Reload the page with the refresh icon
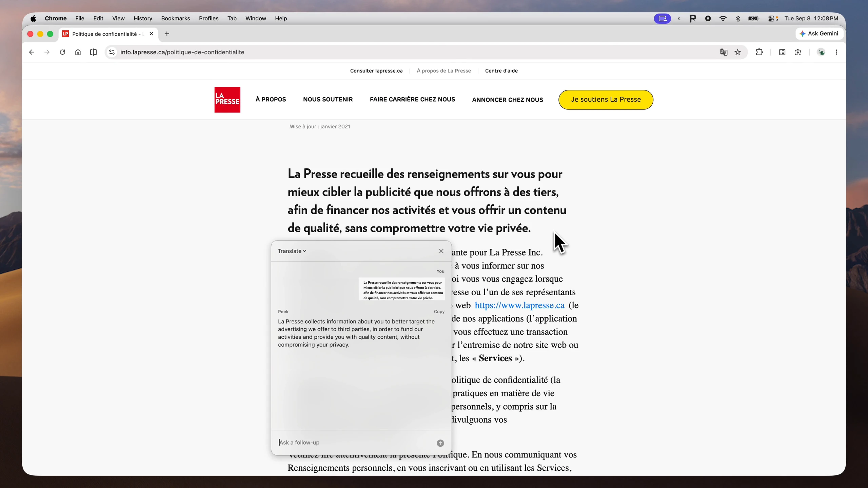The image size is (868, 488). pos(62,52)
